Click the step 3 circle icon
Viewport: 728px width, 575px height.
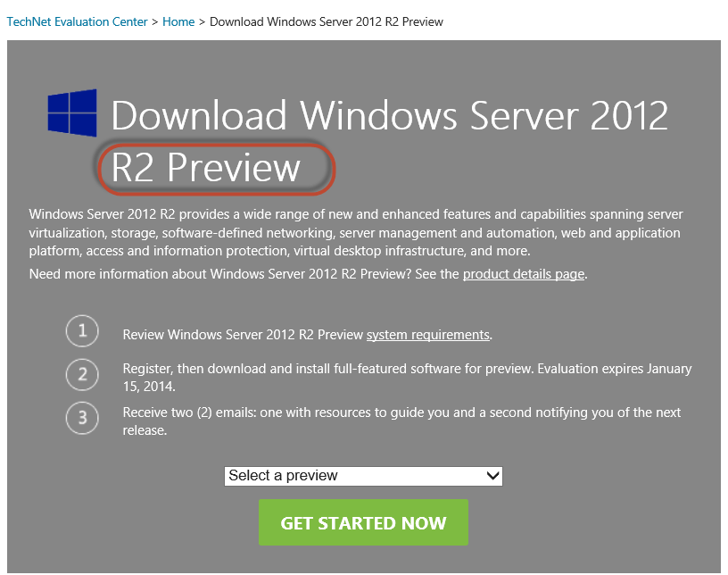click(82, 418)
